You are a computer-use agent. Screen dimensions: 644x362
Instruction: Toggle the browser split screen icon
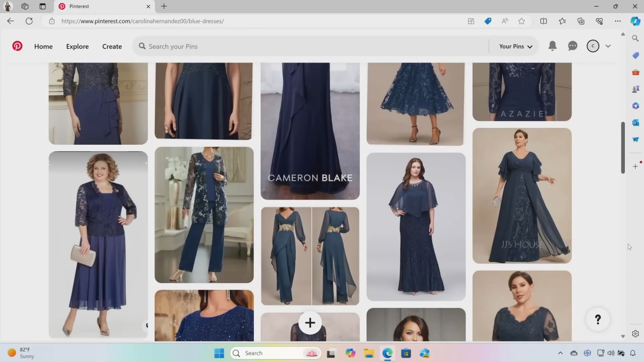click(x=543, y=21)
